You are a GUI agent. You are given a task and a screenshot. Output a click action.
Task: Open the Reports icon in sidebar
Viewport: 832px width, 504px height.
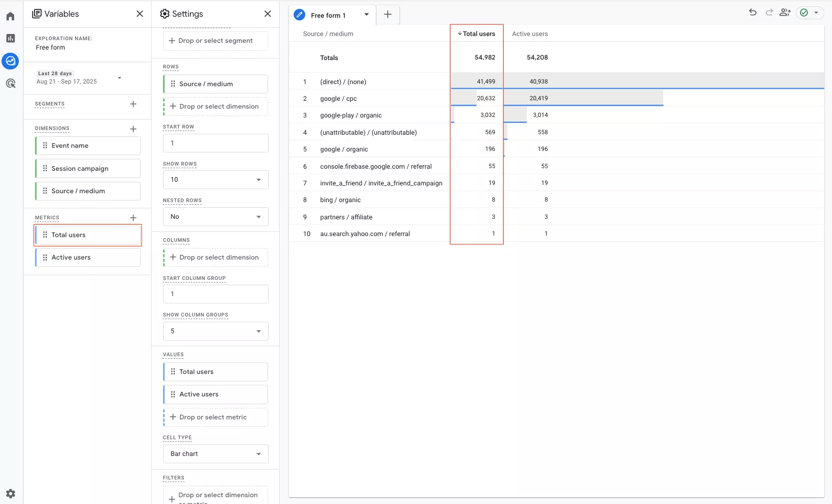pyautogui.click(x=10, y=38)
